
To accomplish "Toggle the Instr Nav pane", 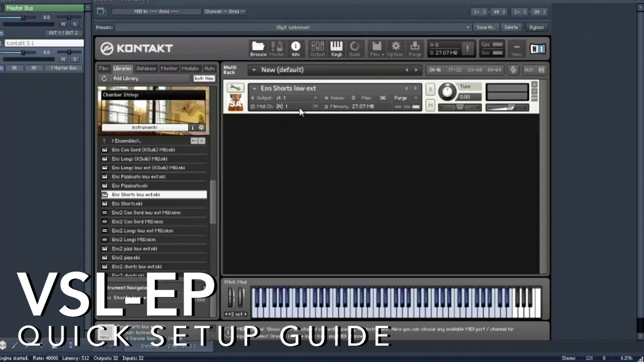I will pos(204,78).
